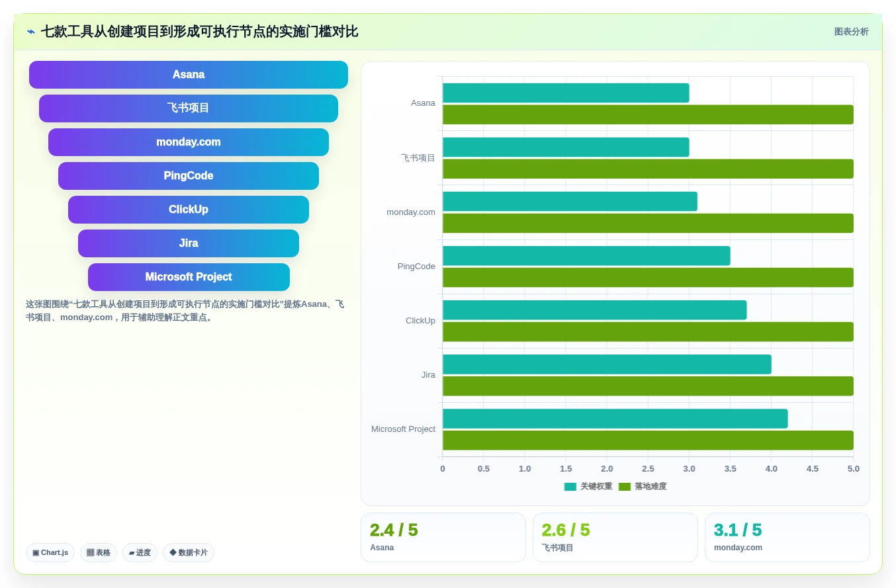Select the Microsoft Project funnel stage

coord(189,277)
